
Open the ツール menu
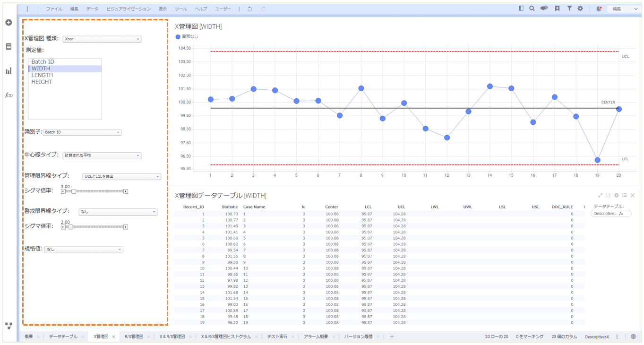(181, 9)
